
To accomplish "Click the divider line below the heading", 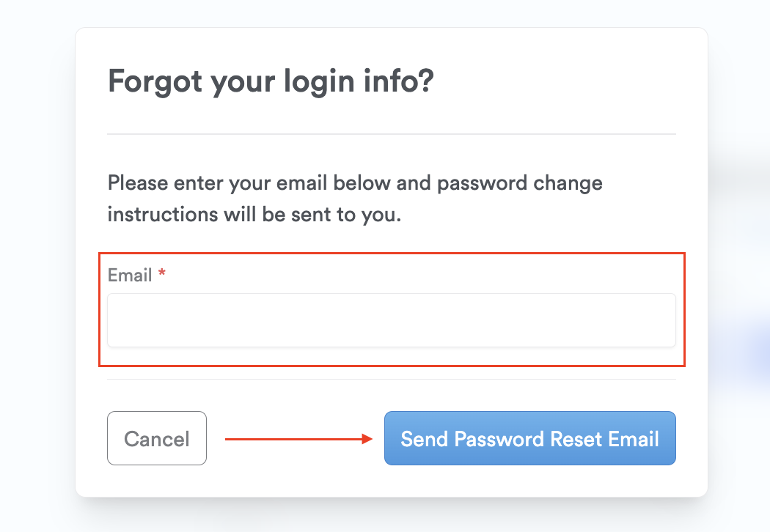I will coord(391,134).
